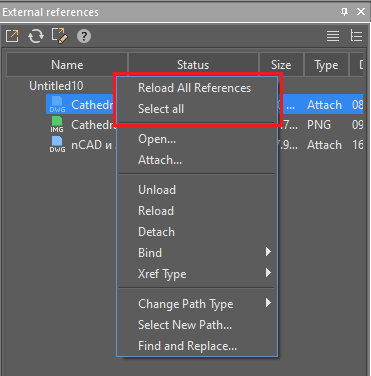
Task: Select the nCAD DWG reference row
Action: point(204,145)
